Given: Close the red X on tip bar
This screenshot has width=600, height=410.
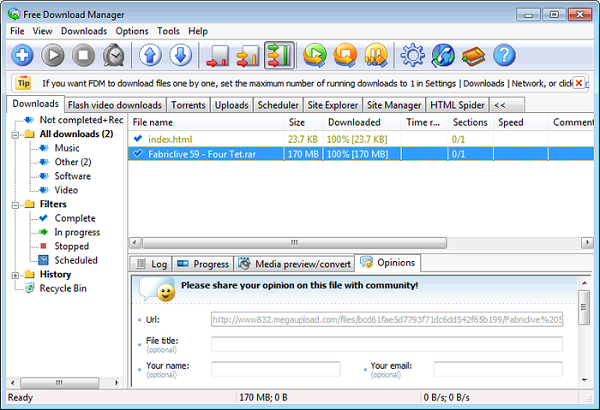Looking at the screenshot, I should coord(578,82).
